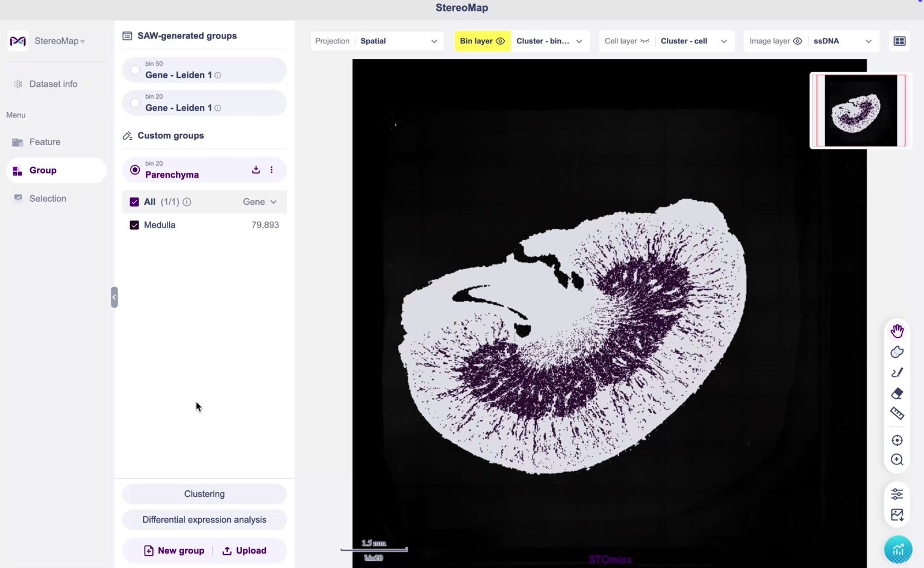Click the Upload button
The image size is (924, 568).
pyautogui.click(x=245, y=551)
